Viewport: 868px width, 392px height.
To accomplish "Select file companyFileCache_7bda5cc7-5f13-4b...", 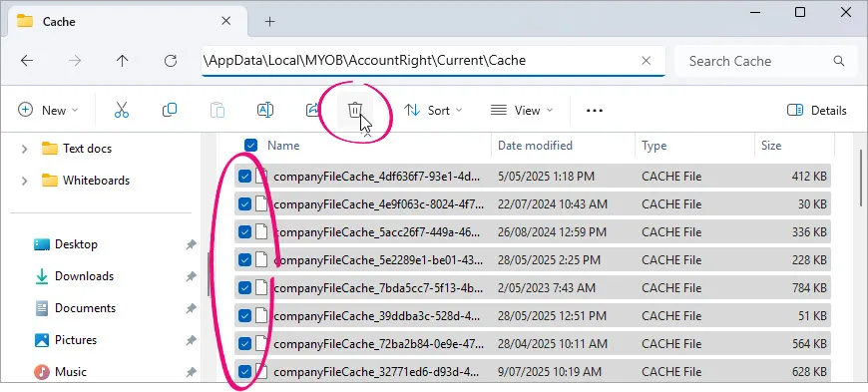I will tap(378, 288).
